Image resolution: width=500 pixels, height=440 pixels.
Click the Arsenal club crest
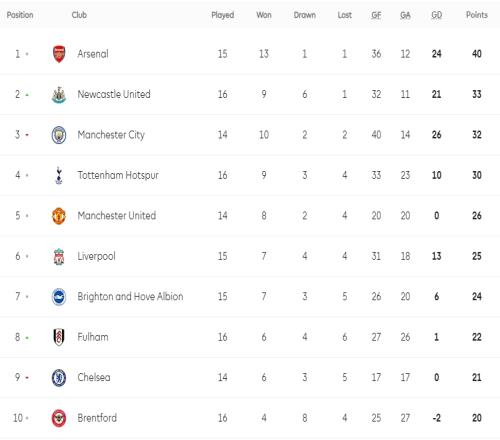click(x=59, y=54)
